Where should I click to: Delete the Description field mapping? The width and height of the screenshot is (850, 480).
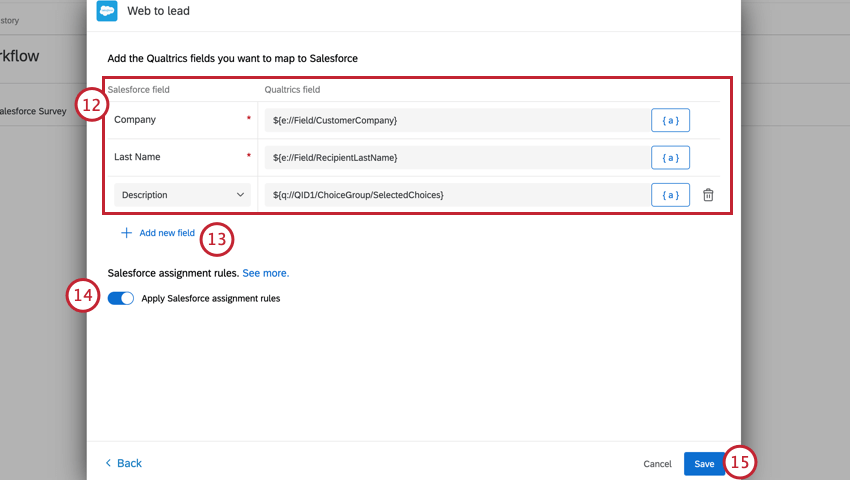click(x=708, y=195)
